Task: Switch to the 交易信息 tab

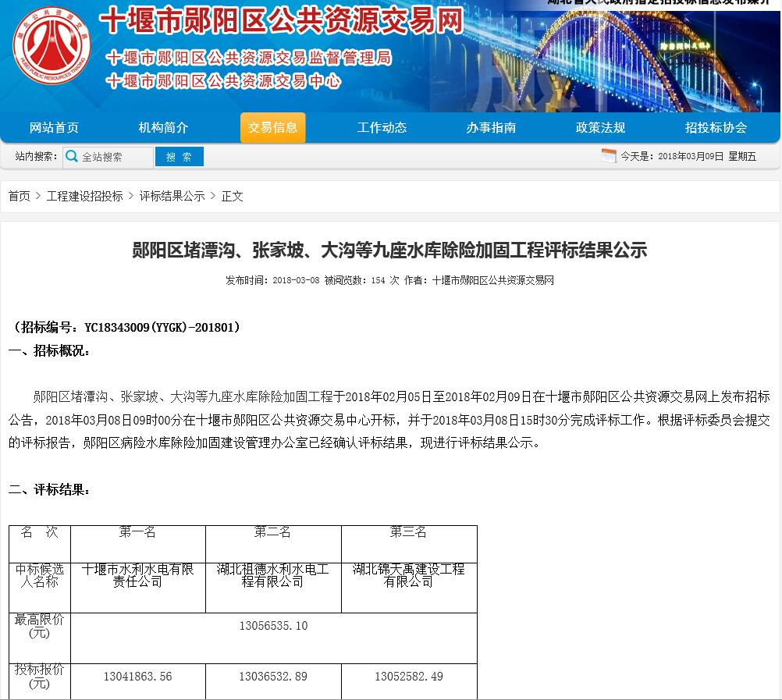Action: pos(272,127)
